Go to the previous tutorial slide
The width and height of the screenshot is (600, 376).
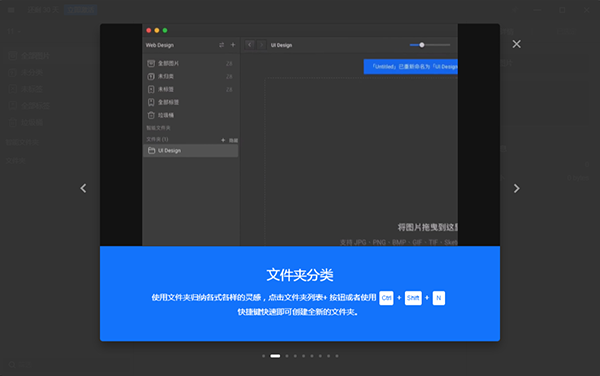point(83,188)
